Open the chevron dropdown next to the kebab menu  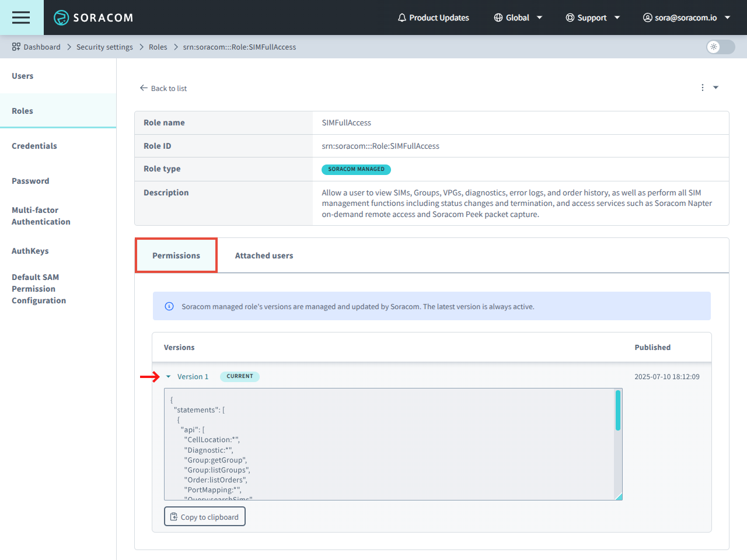click(715, 87)
